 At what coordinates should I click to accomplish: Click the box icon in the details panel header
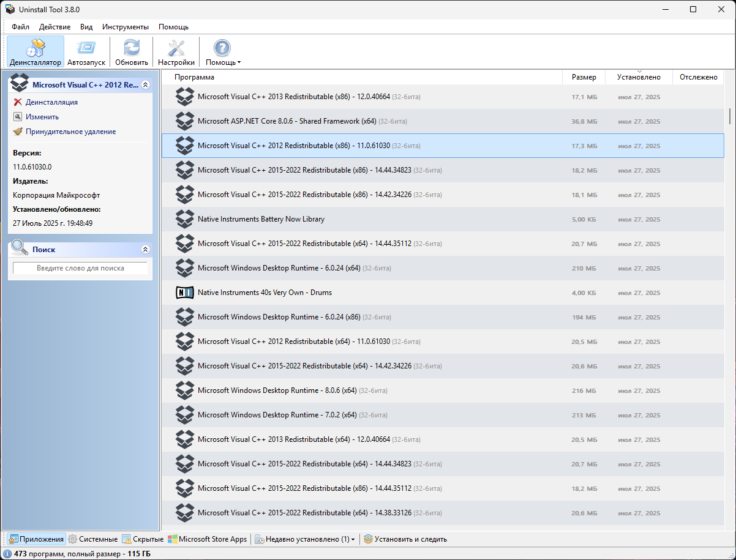point(20,83)
